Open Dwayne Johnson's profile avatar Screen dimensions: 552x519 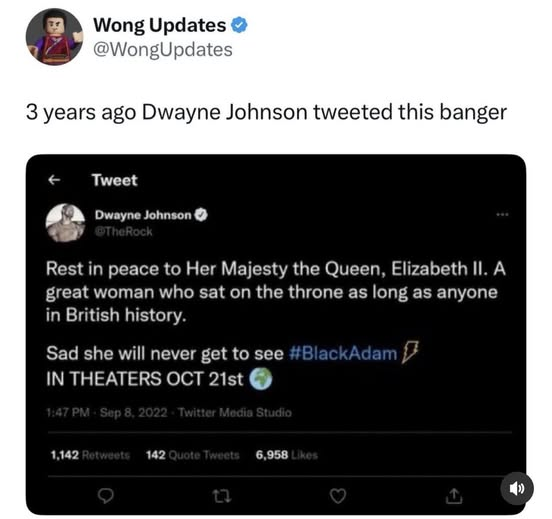tap(65, 223)
